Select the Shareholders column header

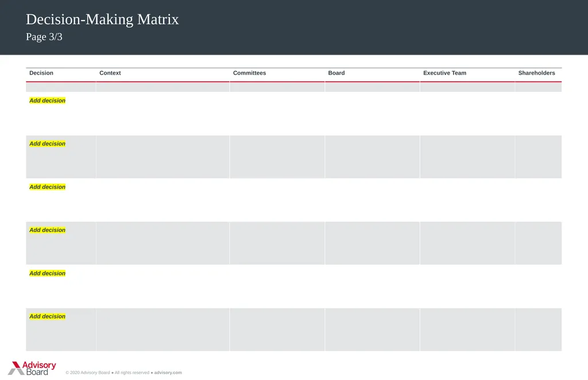537,73
